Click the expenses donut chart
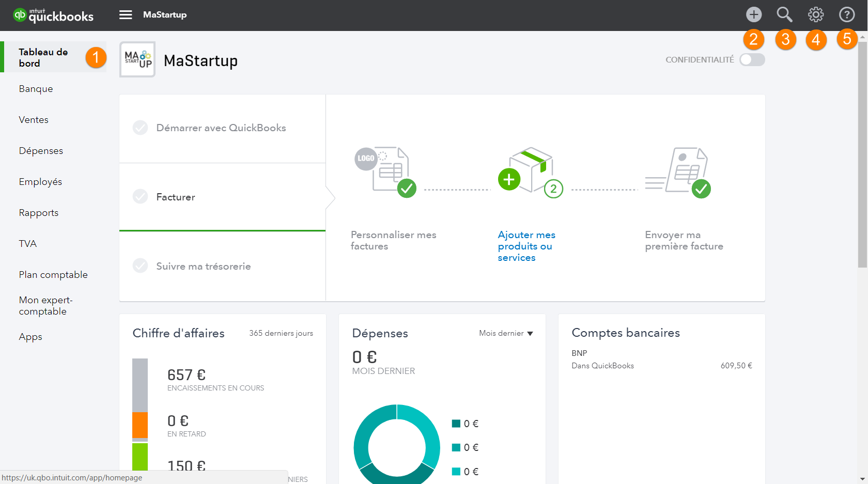This screenshot has height=484, width=868. pos(397,444)
